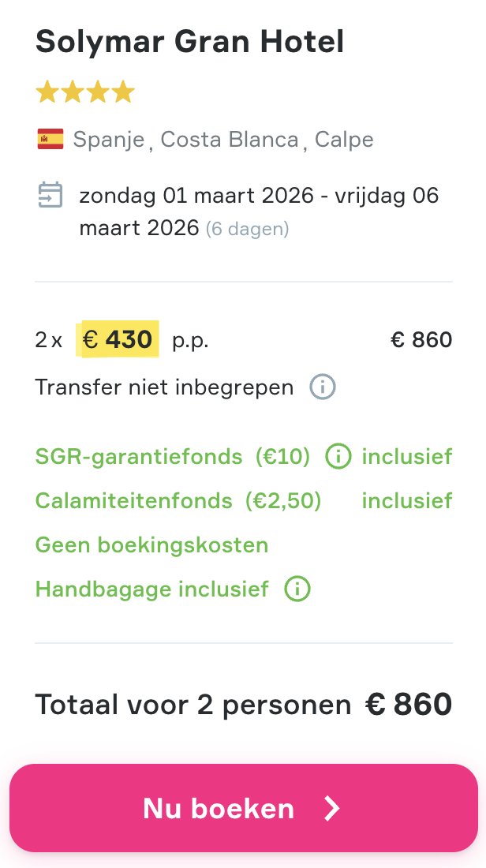
Task: Click the calendar icon next to travel dates
Action: (x=49, y=195)
